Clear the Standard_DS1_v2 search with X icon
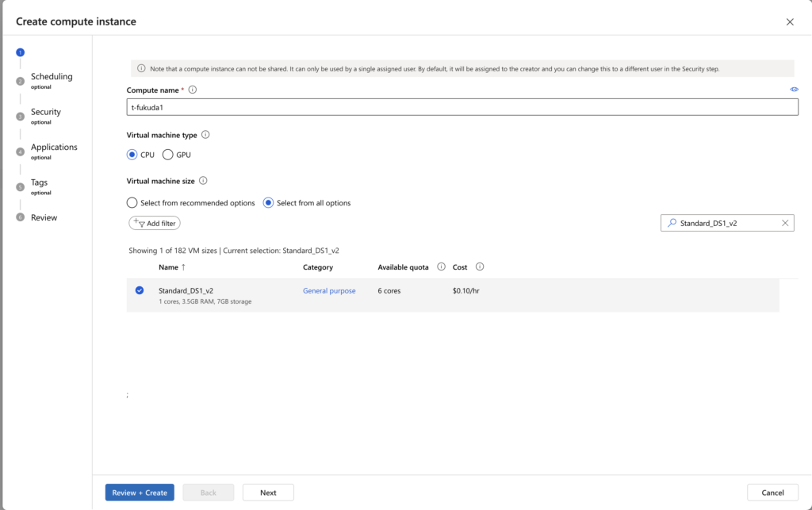The height and width of the screenshot is (510, 812). 785,223
